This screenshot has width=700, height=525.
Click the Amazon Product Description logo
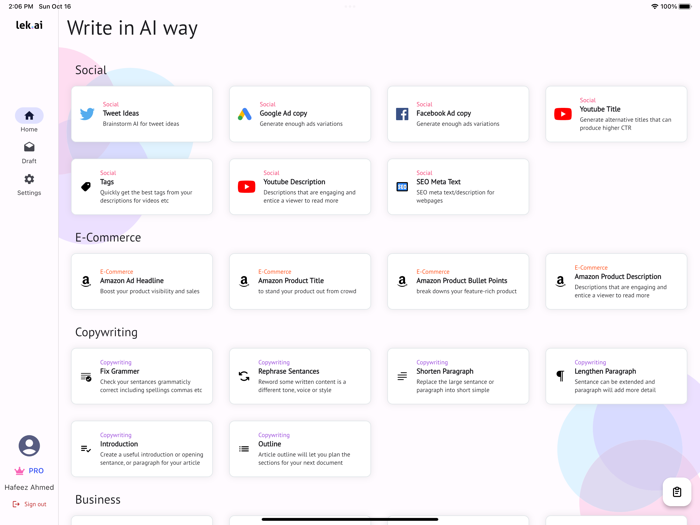560,281
